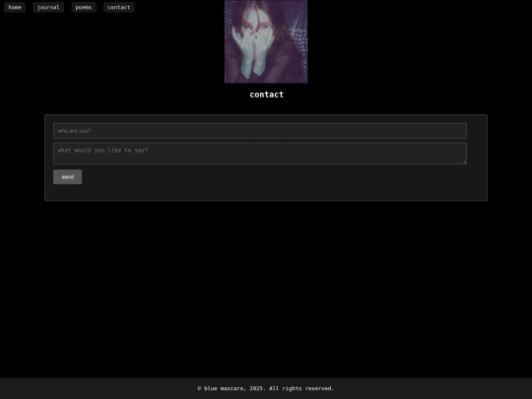Select the contact nav item
Screen dimensions: 532x399
click(x=119, y=7)
